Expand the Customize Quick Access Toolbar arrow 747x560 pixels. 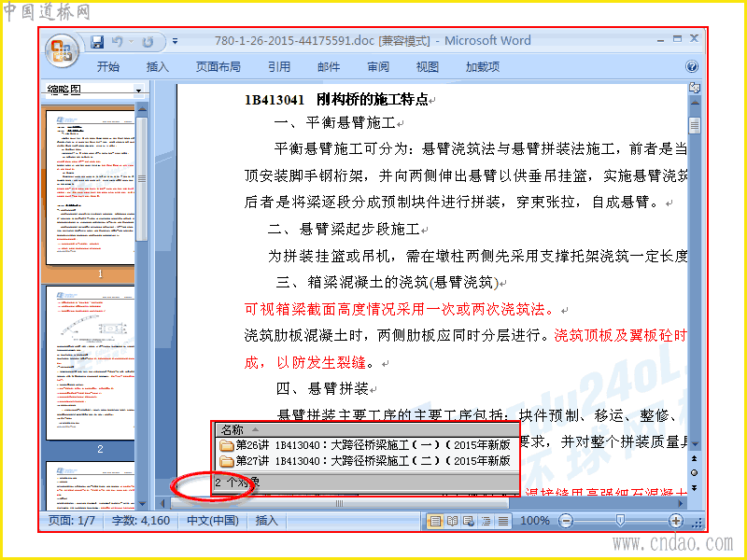(176, 42)
